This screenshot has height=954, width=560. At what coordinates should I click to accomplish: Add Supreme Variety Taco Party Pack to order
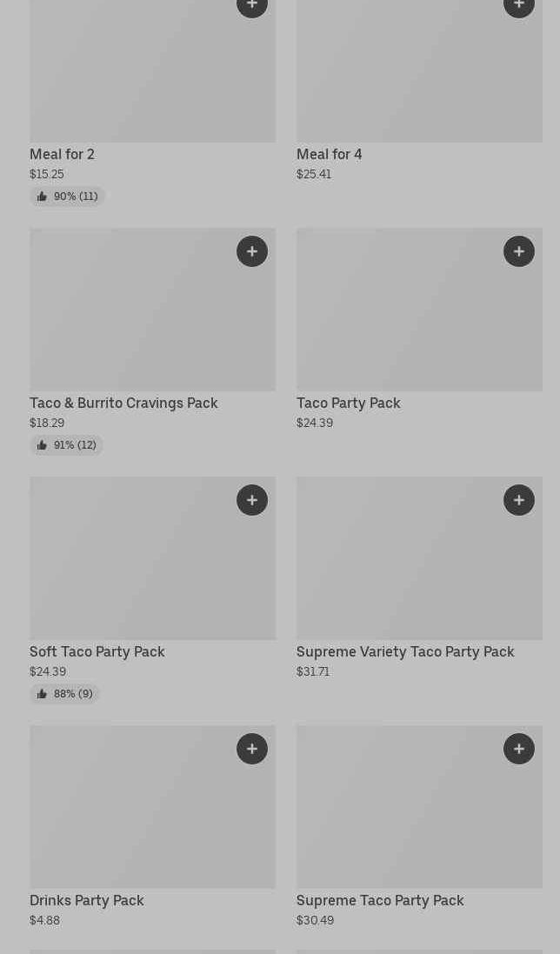point(519,500)
